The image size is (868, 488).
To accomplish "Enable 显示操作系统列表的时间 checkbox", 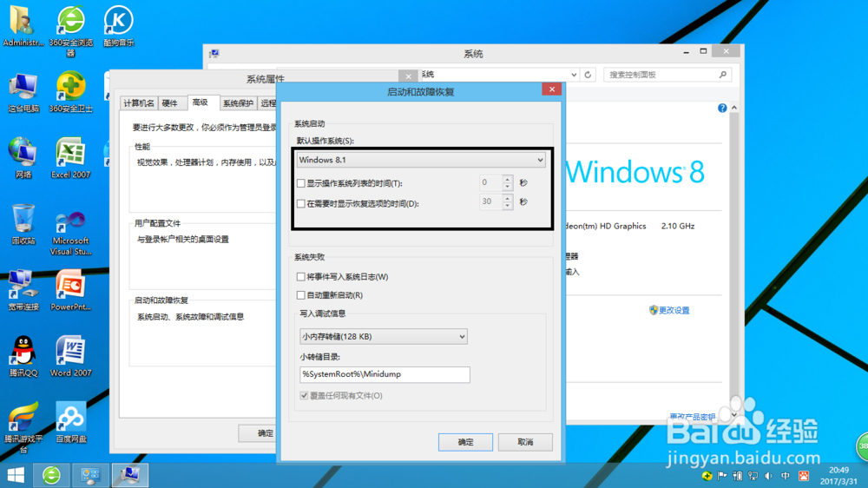I will [300, 183].
